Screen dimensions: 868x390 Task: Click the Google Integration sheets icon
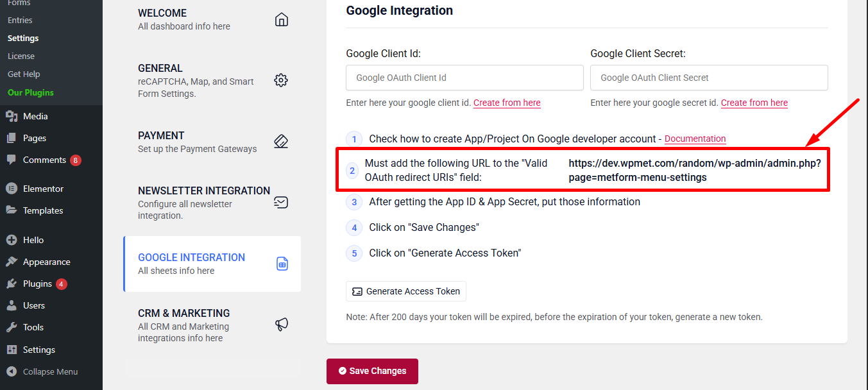pyautogui.click(x=282, y=263)
